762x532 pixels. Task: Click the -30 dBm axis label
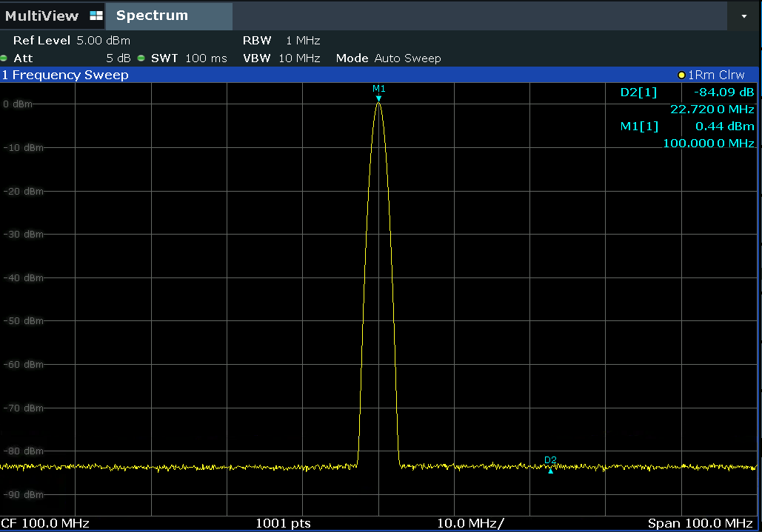click(23, 235)
